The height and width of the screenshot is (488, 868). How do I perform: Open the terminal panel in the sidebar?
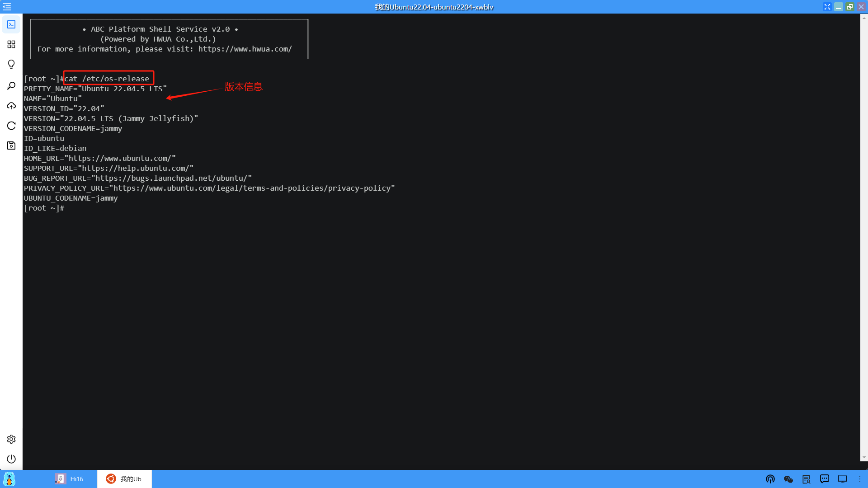(x=11, y=24)
